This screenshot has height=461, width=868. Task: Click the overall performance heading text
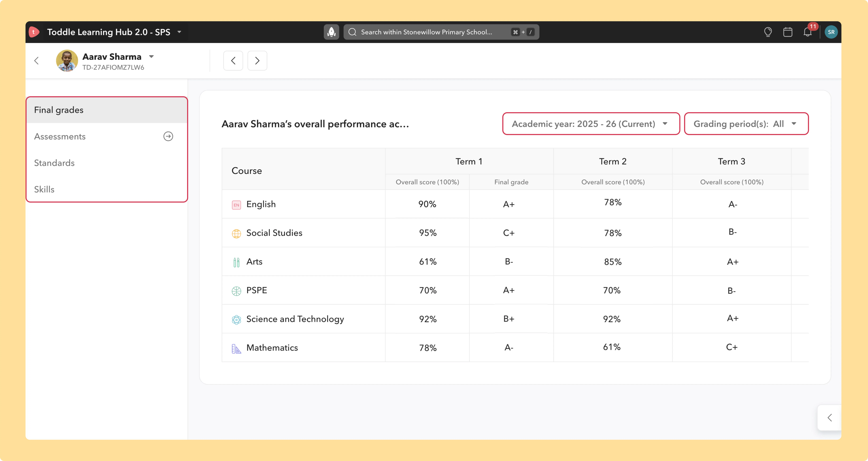315,124
